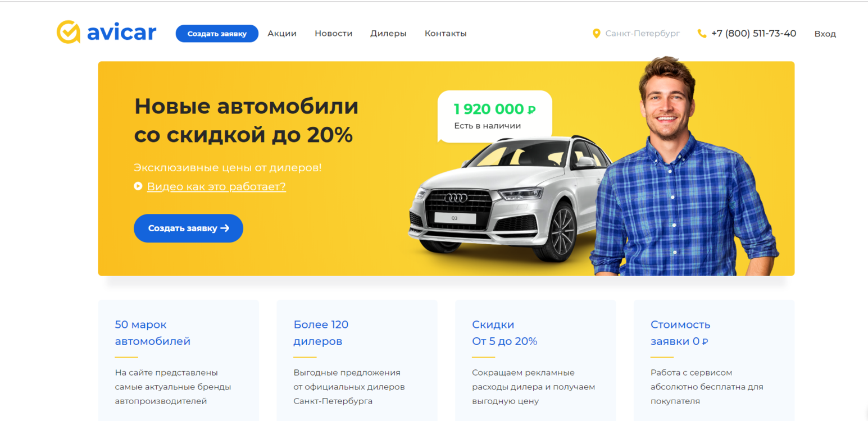Image resolution: width=868 pixels, height=421 pixels.
Task: Click the banner Создать заявку button
Action: (188, 228)
